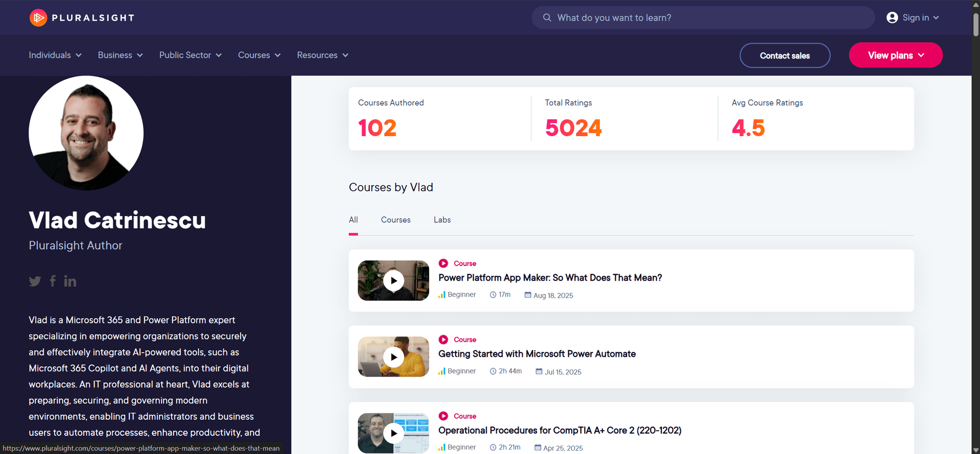Focus the 'What do you want to learn?' search field
980x454 pixels.
click(x=703, y=18)
